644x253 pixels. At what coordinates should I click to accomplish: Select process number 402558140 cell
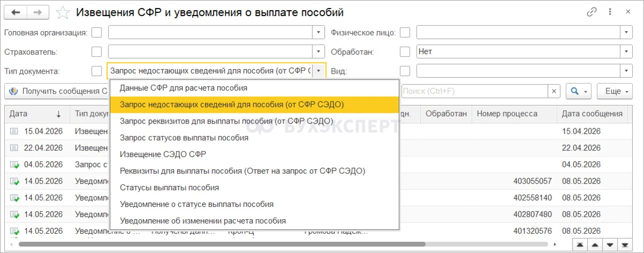coord(514,198)
